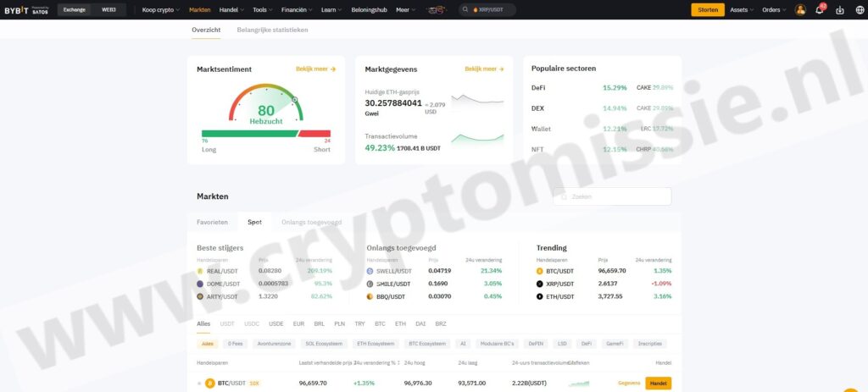Select the Exchange mode toggle

(x=75, y=9)
